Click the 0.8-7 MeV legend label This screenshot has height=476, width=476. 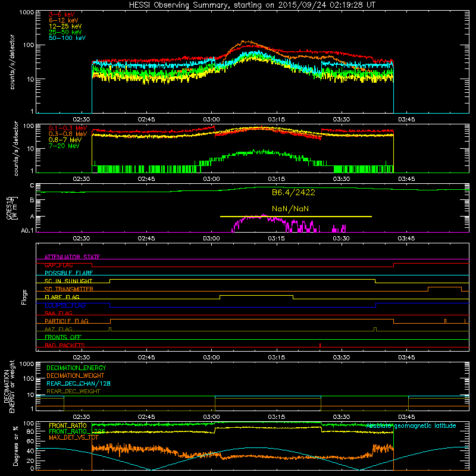click(x=65, y=140)
